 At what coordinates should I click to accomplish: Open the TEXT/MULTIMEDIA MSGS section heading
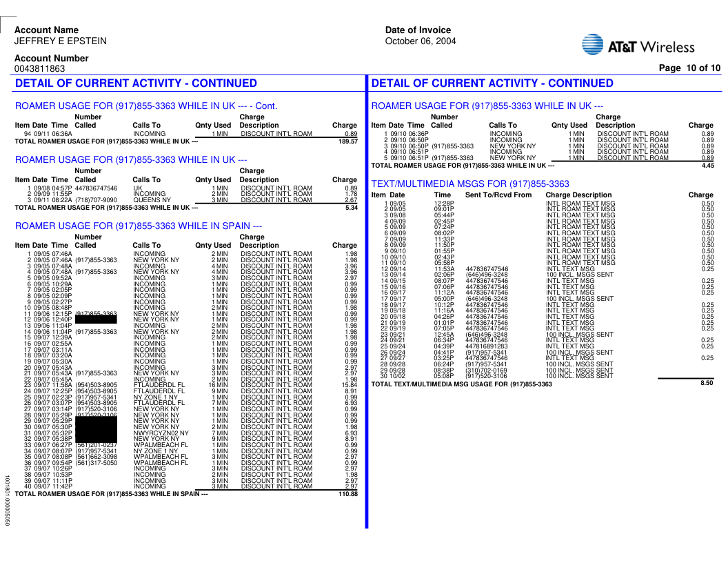(x=470, y=184)
